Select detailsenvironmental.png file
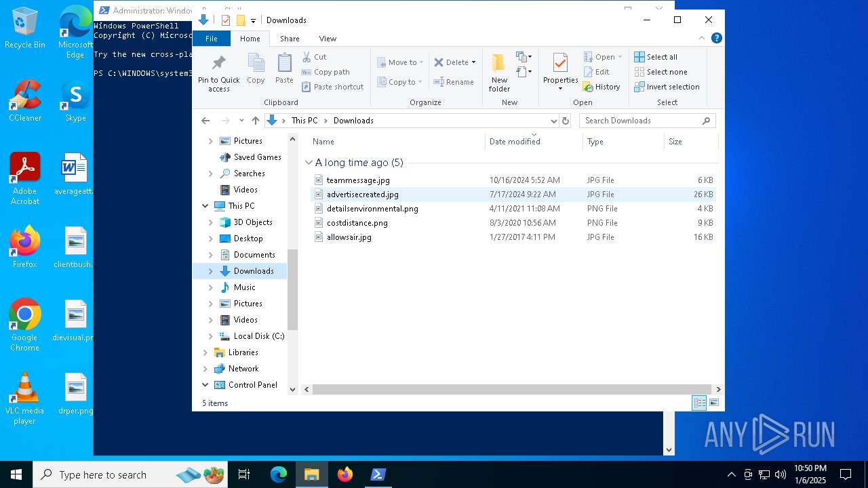The image size is (868, 488). [372, 209]
